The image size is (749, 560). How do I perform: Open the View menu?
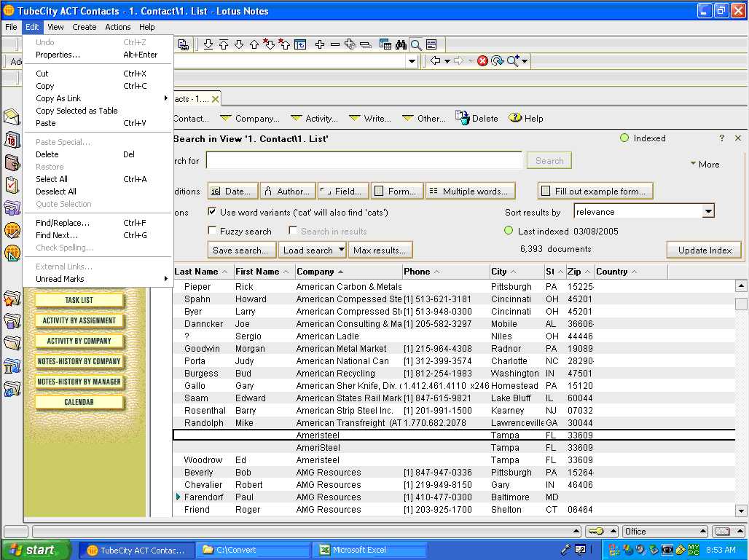pyautogui.click(x=55, y=27)
